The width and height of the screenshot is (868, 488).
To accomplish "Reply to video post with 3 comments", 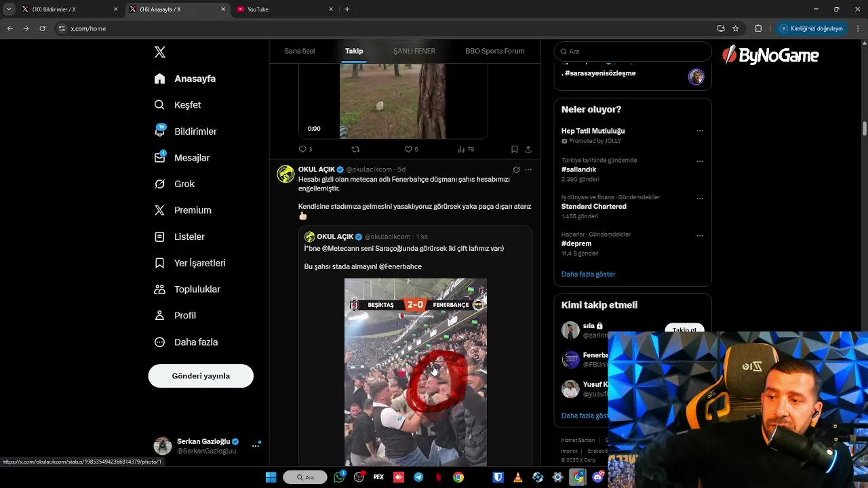I will tap(305, 149).
